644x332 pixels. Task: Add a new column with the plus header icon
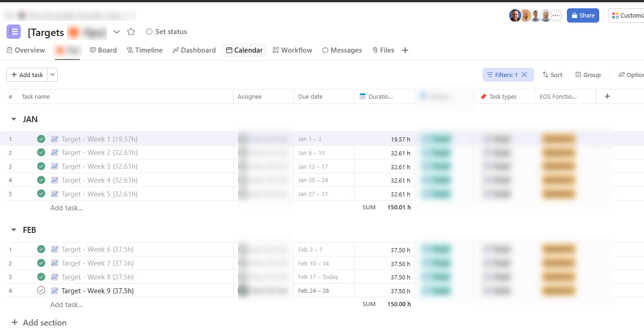coord(607,96)
